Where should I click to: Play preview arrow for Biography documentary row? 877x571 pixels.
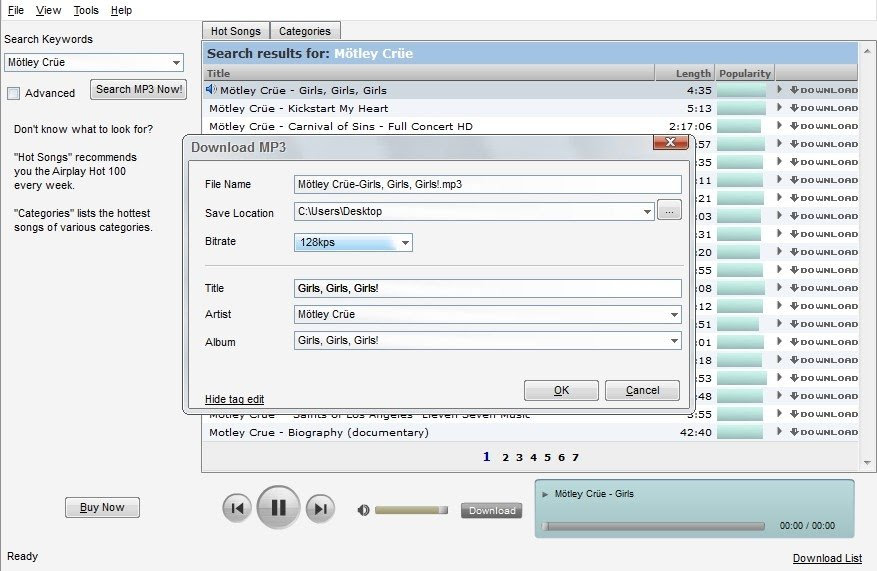[x=779, y=431]
